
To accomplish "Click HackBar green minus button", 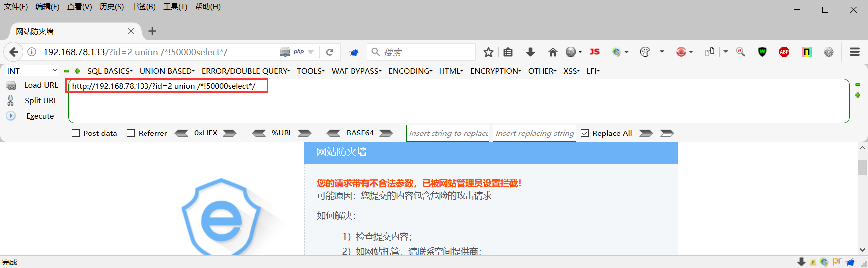I will click(x=67, y=71).
